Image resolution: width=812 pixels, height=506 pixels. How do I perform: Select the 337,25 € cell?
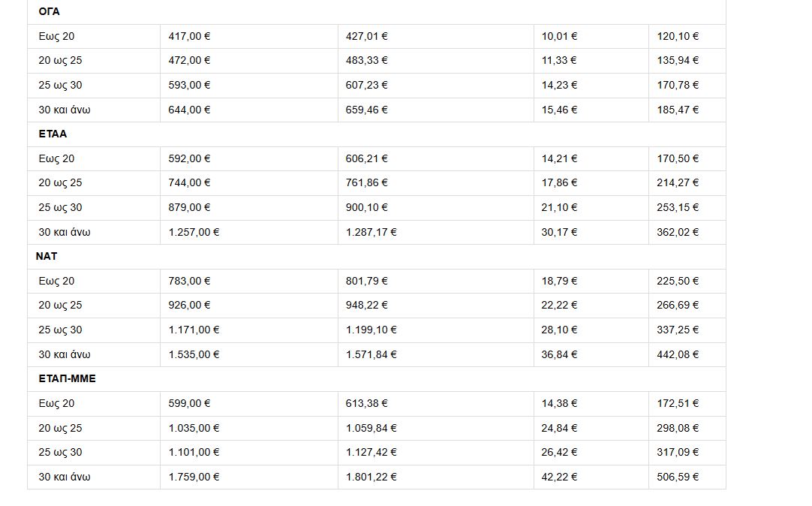[678, 330]
